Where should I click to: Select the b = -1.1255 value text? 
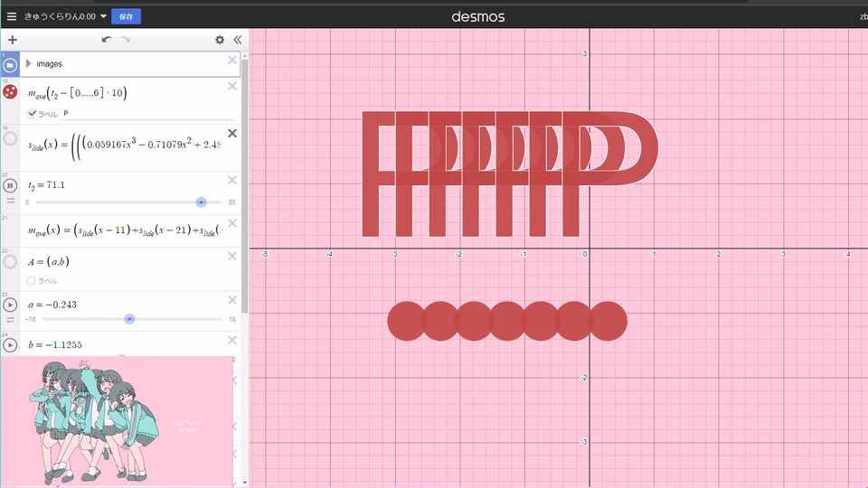pyautogui.click(x=55, y=344)
